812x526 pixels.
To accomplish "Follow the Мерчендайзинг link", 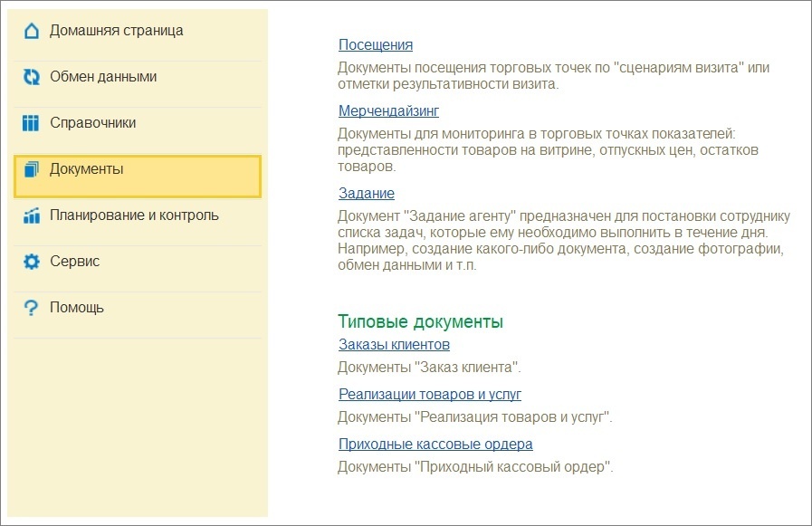I will [x=388, y=110].
